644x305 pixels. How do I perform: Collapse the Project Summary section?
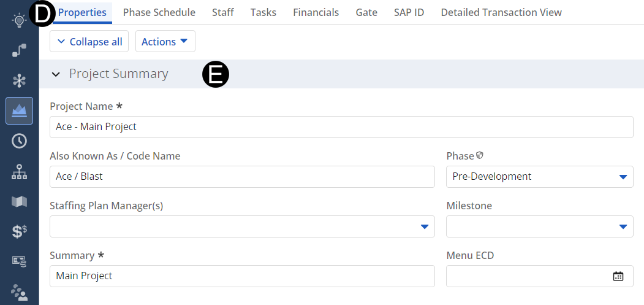[56, 74]
